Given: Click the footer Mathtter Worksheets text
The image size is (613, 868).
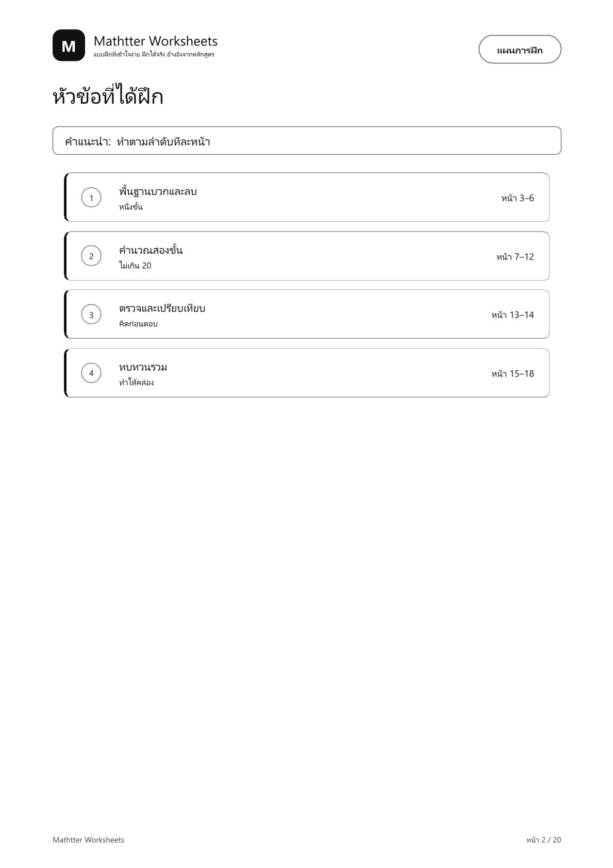Looking at the screenshot, I should point(88,840).
